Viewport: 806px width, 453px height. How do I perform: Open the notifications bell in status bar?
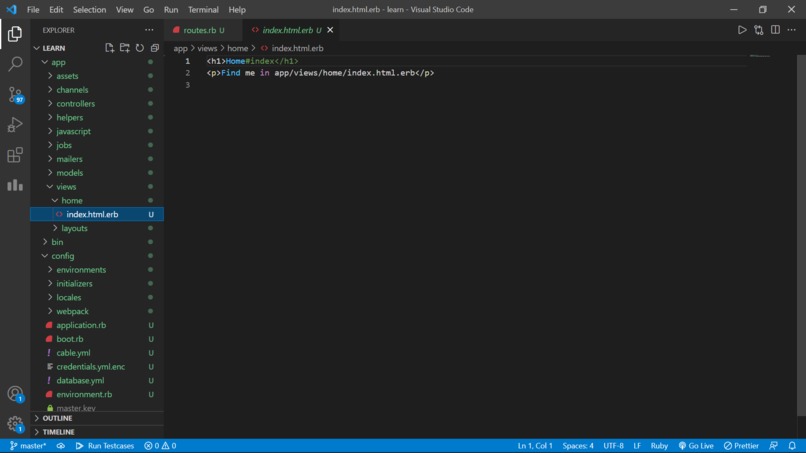click(x=792, y=446)
